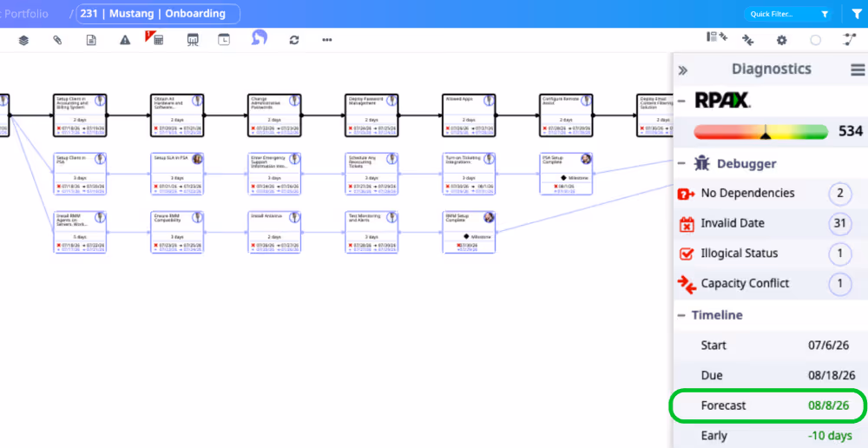Click the Illogical Status checkmark icon
Viewport: 868px width, 448px height.
tap(687, 254)
